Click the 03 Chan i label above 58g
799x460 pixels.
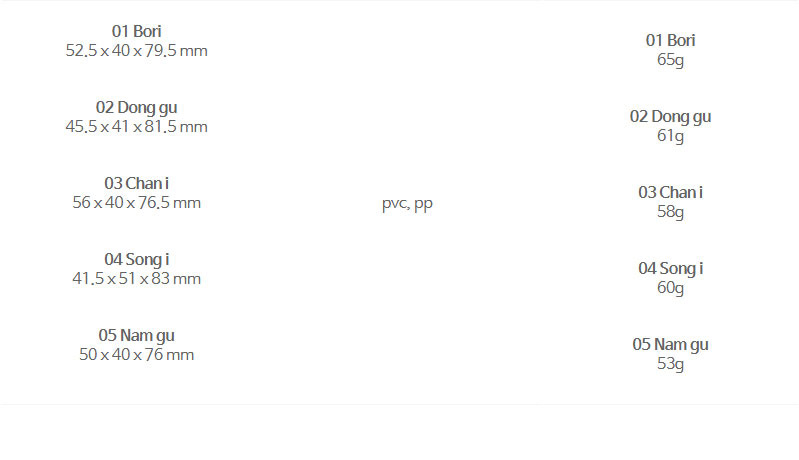pos(670,192)
